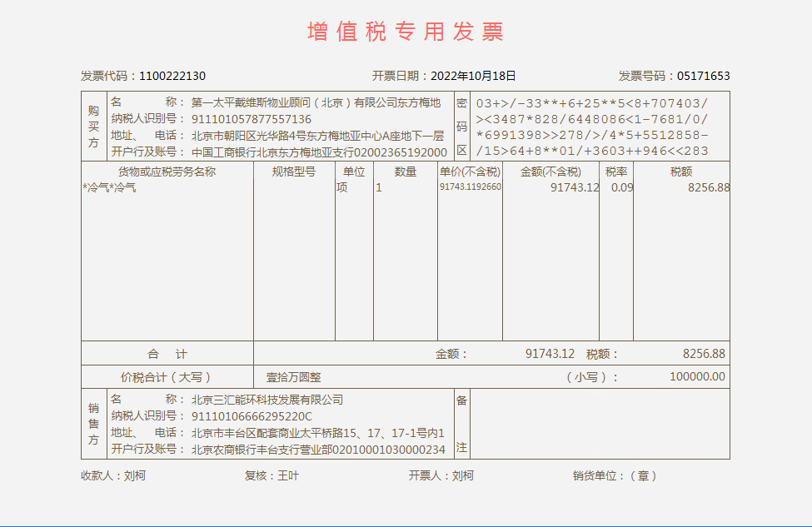Click buyer bank account 中国工商银行 line
The height and width of the screenshot is (527, 812).
[x=319, y=152]
